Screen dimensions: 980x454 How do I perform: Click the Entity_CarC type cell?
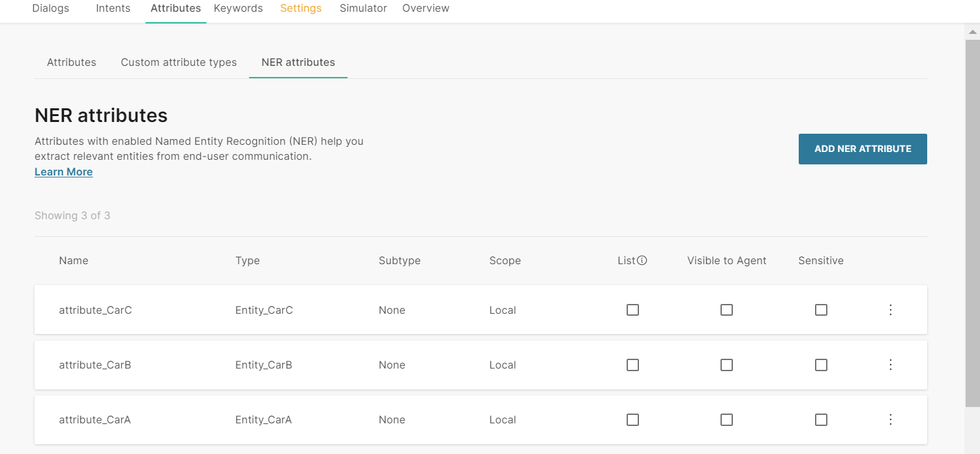(264, 310)
